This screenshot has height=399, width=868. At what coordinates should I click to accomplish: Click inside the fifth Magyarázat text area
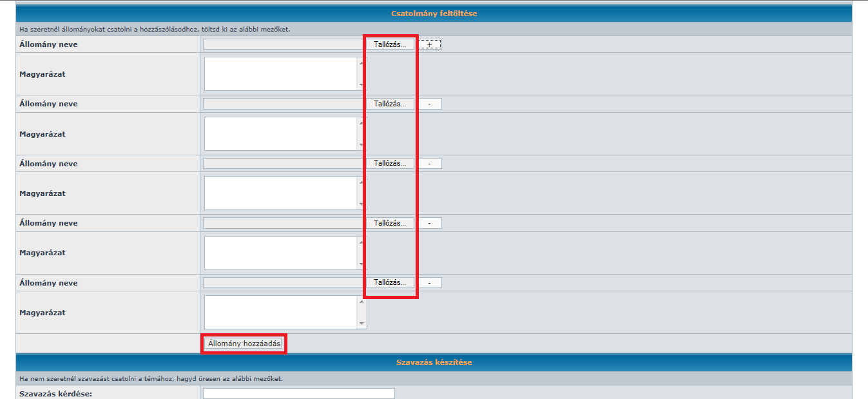point(280,313)
